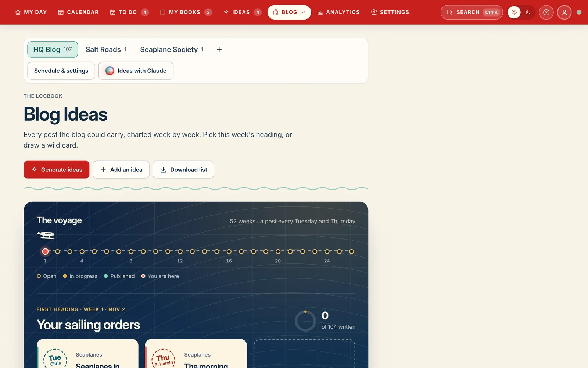Switch to the Salt Roads tab
The width and height of the screenshot is (588, 368).
(106, 49)
